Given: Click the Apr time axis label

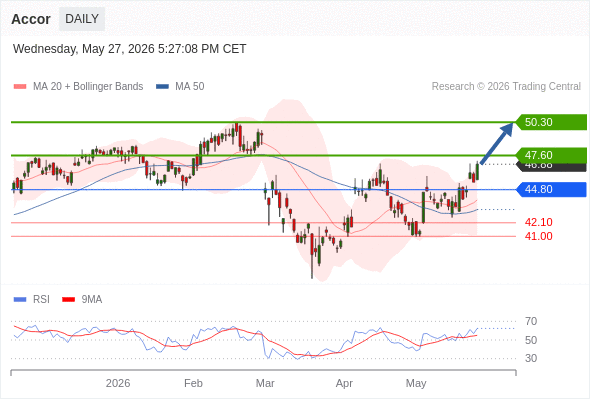Looking at the screenshot, I should [344, 383].
